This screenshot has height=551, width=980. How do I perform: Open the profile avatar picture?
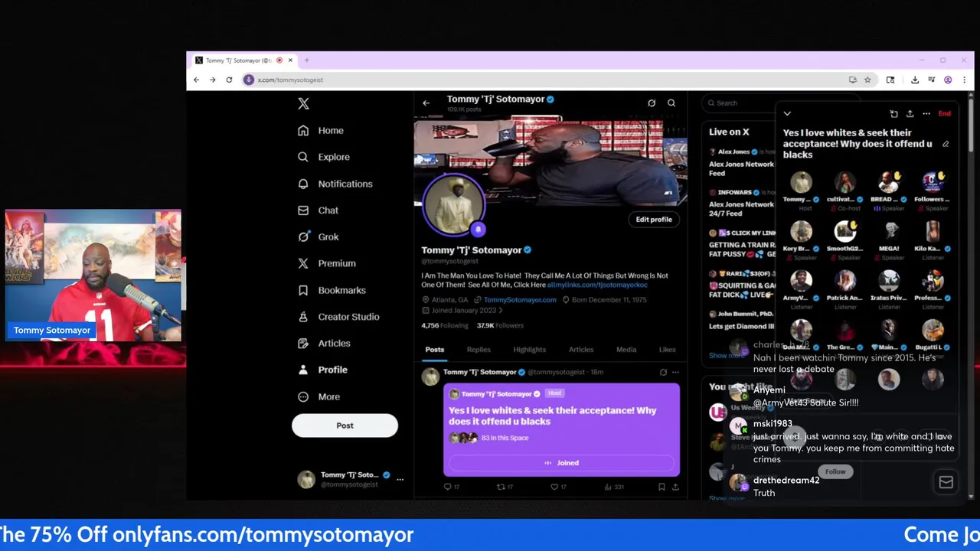tap(454, 204)
